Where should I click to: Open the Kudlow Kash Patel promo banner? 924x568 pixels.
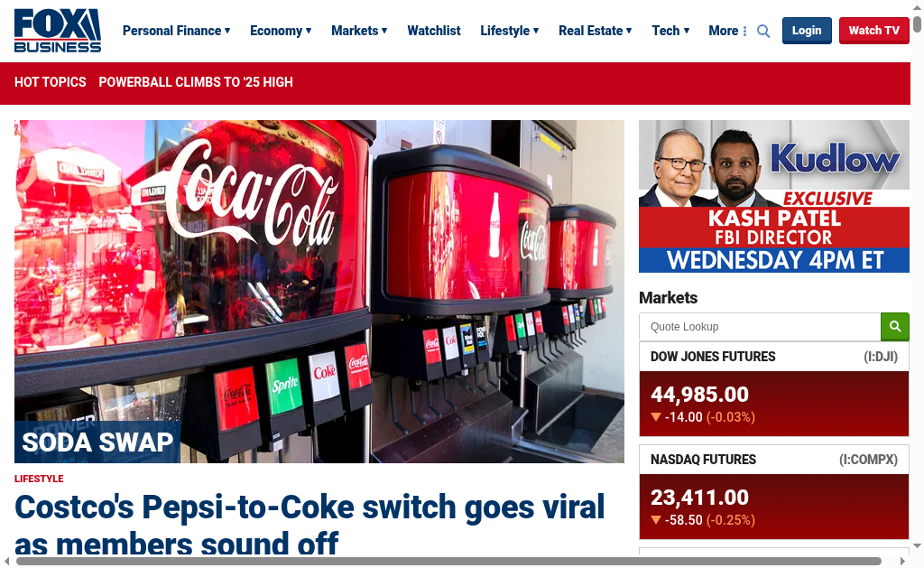[x=773, y=197]
